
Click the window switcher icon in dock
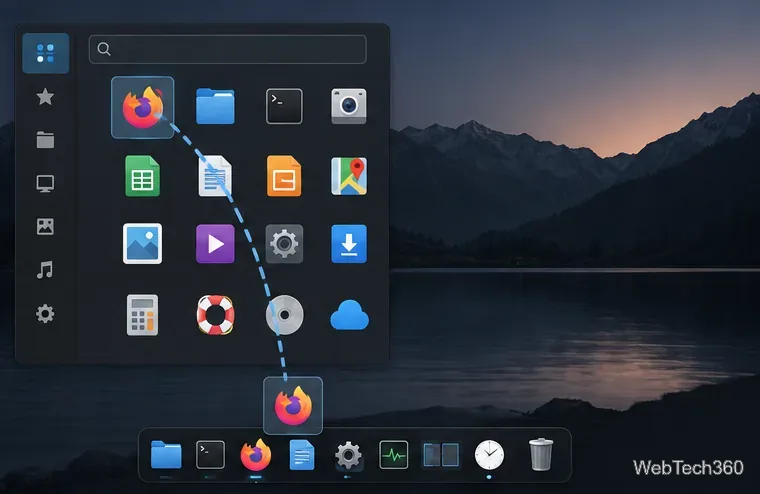[x=441, y=455]
